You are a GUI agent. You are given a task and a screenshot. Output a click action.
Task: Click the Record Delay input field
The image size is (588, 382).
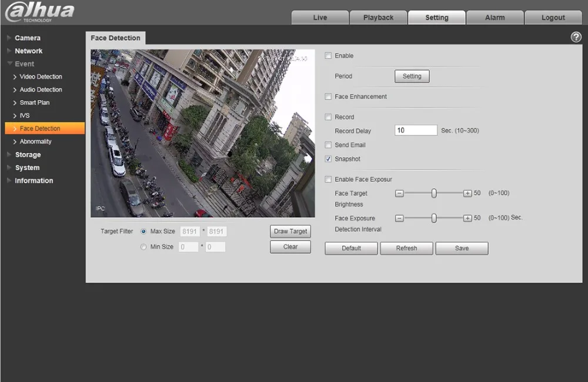coord(416,131)
